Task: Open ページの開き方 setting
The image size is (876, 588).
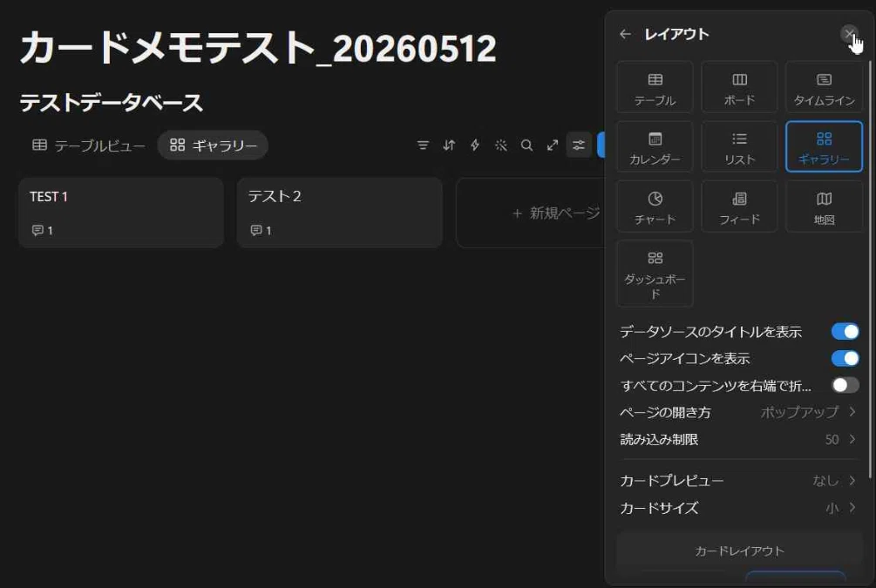Action: click(x=738, y=412)
